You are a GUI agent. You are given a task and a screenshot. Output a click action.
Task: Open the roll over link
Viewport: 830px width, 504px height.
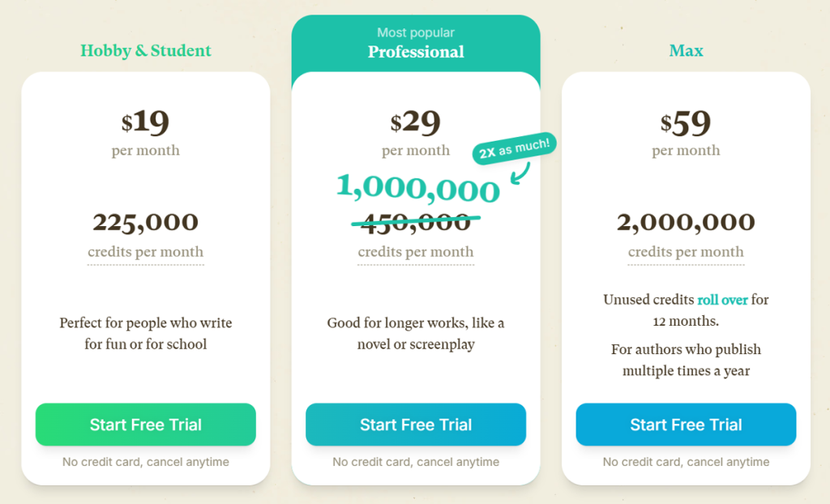point(722,299)
